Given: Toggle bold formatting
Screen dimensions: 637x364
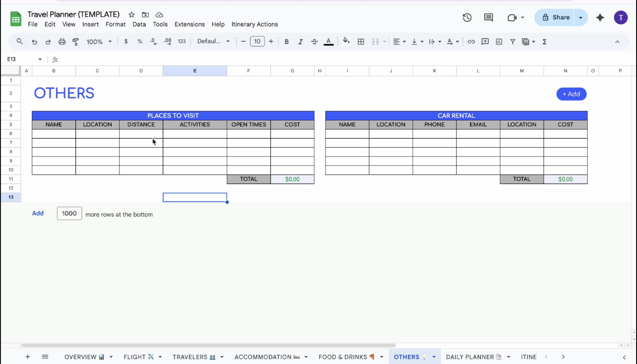Looking at the screenshot, I should [x=286, y=42].
